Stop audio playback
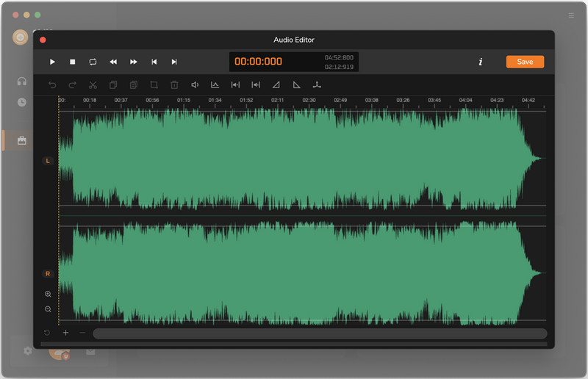This screenshot has width=588, height=379. (72, 62)
